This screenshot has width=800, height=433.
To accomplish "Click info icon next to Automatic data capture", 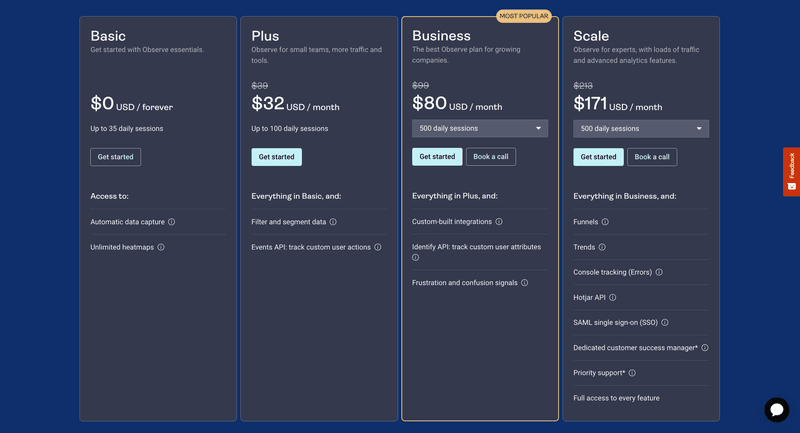I will (x=172, y=222).
